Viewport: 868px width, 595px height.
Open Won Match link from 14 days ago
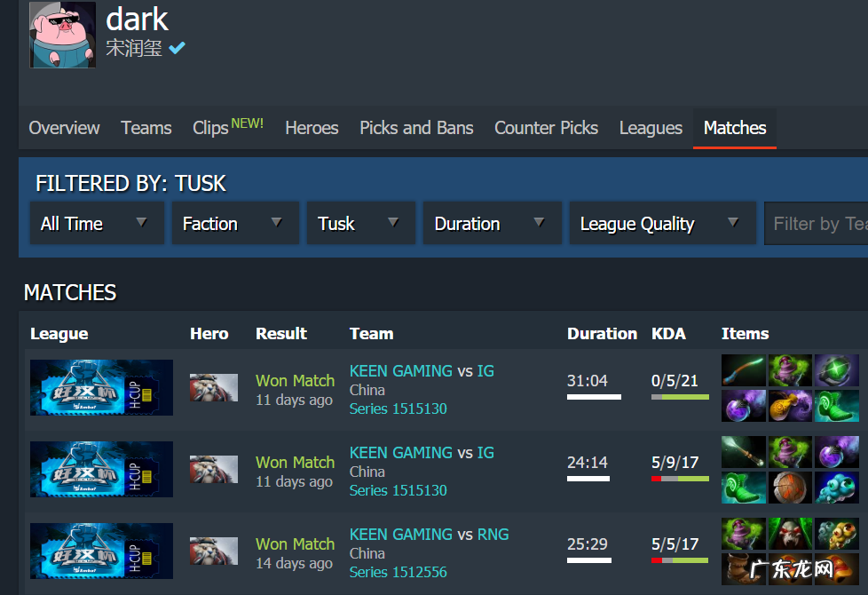point(295,544)
